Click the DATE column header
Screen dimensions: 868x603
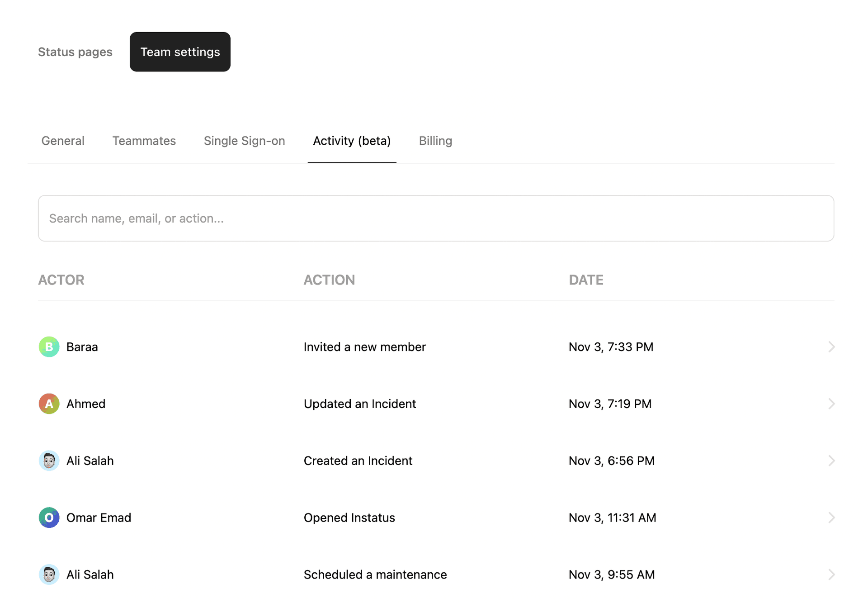(x=586, y=280)
